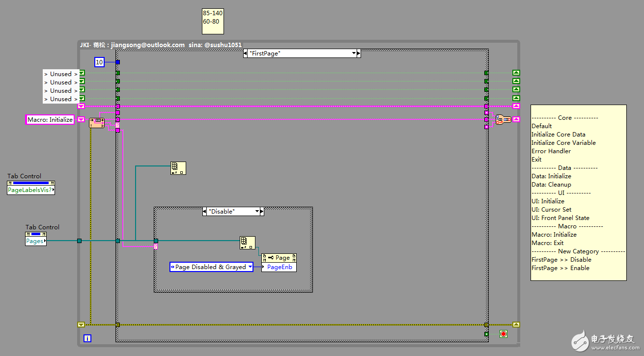This screenshot has height=356, width=644.
Task: Click the teal Pages wire tunnel on the loop border
Action: (79, 241)
